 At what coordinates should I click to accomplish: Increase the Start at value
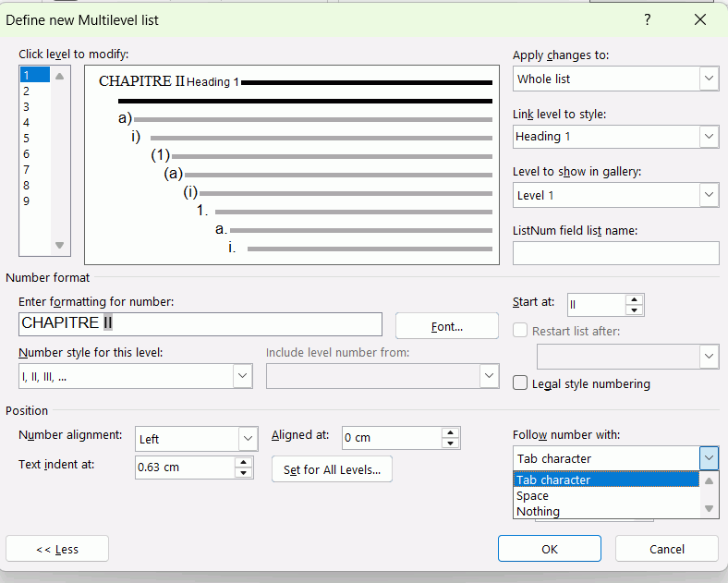tap(635, 299)
